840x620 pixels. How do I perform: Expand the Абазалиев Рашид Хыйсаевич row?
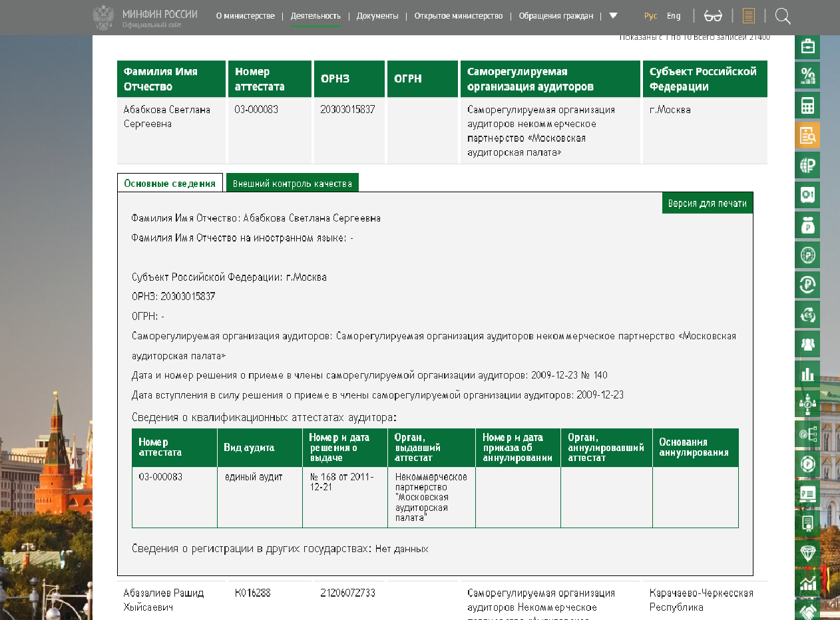pos(164,599)
